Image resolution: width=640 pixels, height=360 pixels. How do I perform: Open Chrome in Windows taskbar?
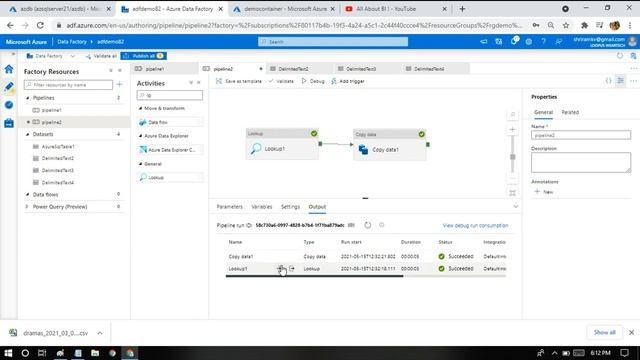tap(112, 353)
